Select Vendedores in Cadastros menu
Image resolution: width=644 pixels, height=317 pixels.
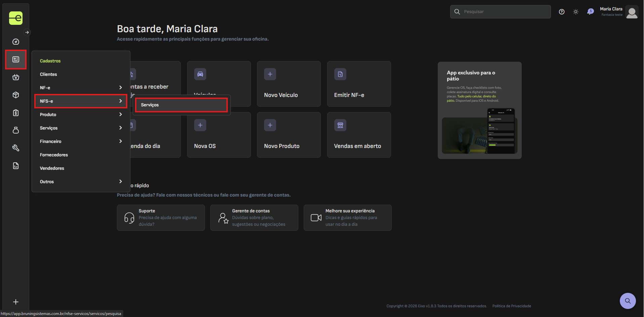81,168
